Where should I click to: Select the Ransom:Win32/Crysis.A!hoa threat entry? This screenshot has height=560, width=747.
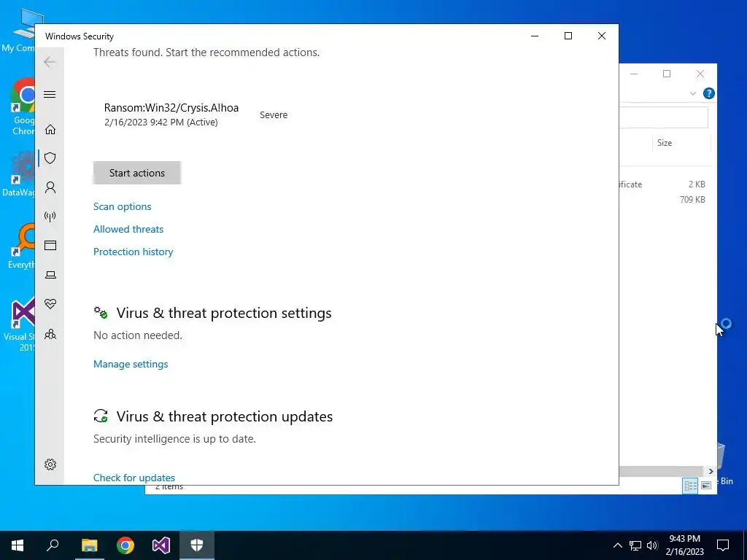coord(171,114)
